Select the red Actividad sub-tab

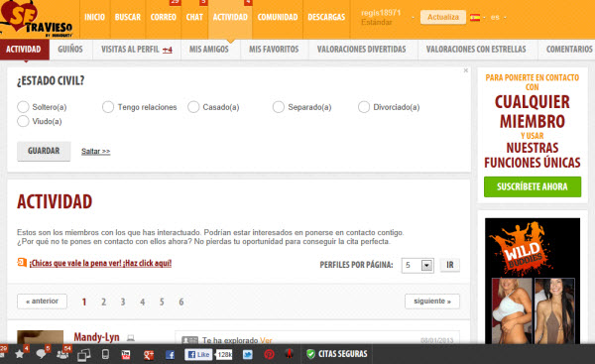[24, 50]
